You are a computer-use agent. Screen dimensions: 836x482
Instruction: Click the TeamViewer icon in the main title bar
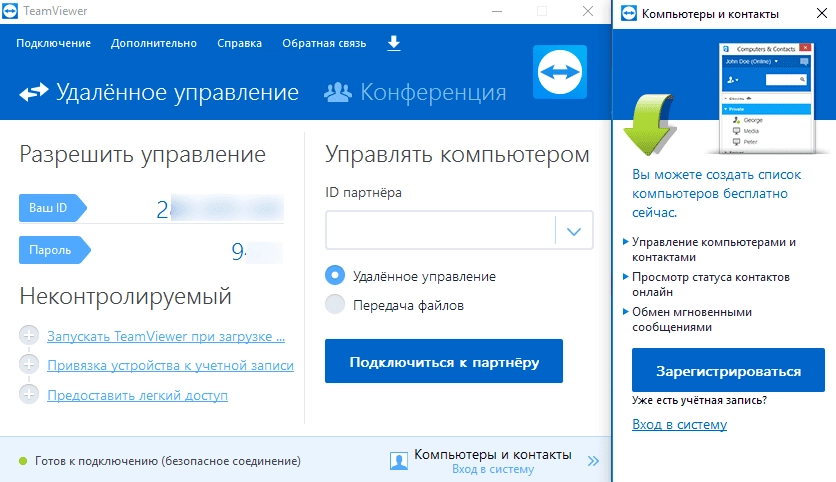(10, 11)
